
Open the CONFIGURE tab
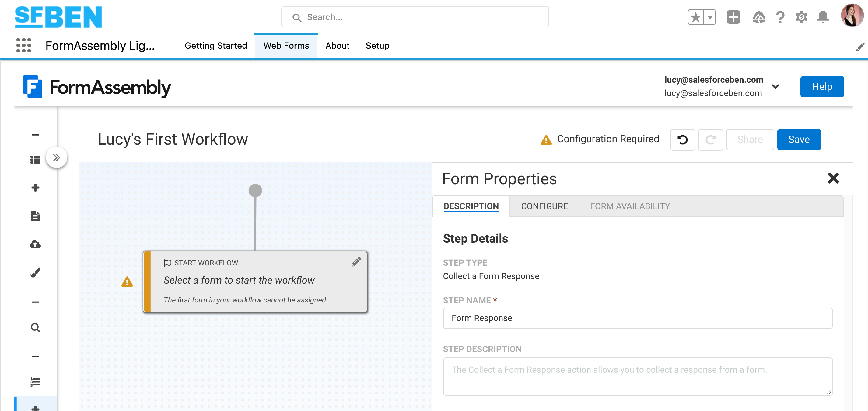click(544, 206)
